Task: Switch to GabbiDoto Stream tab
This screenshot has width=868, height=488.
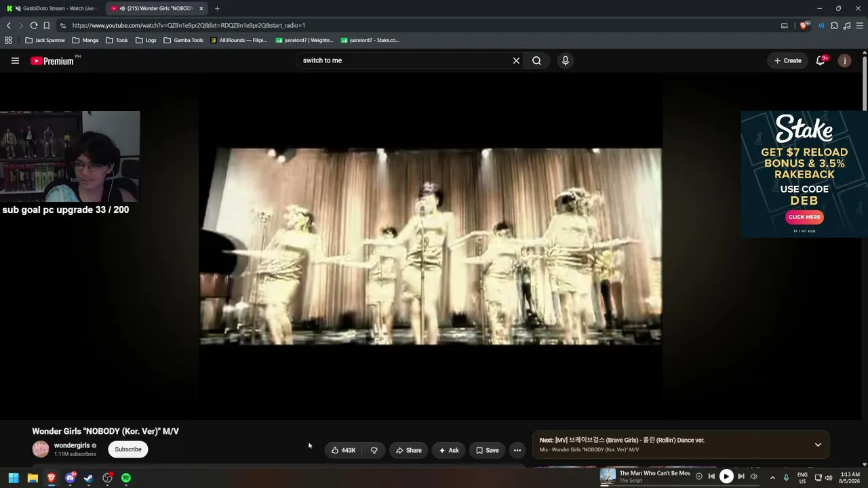Action: click(x=53, y=8)
